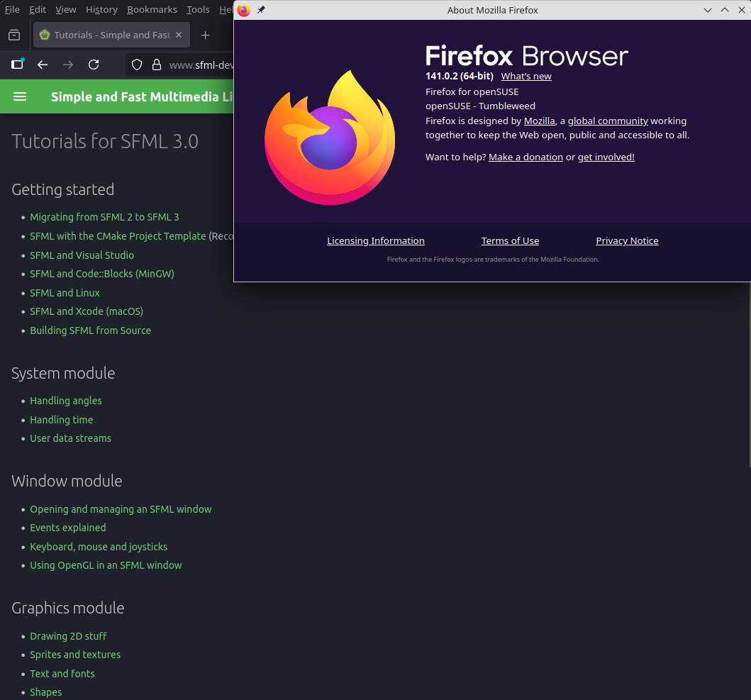Open the window menu via Firefox titlebar icon
The image size is (751, 700).
(x=244, y=10)
